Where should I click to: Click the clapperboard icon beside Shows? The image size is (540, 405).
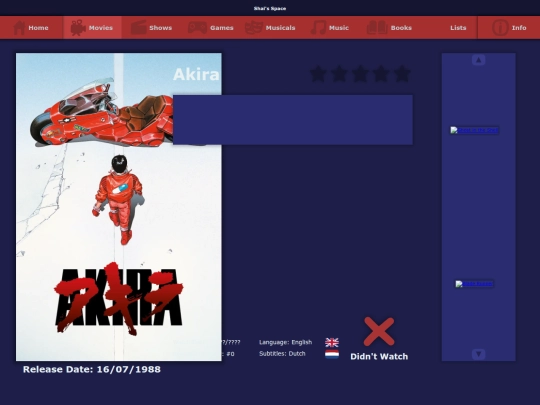pyautogui.click(x=139, y=28)
